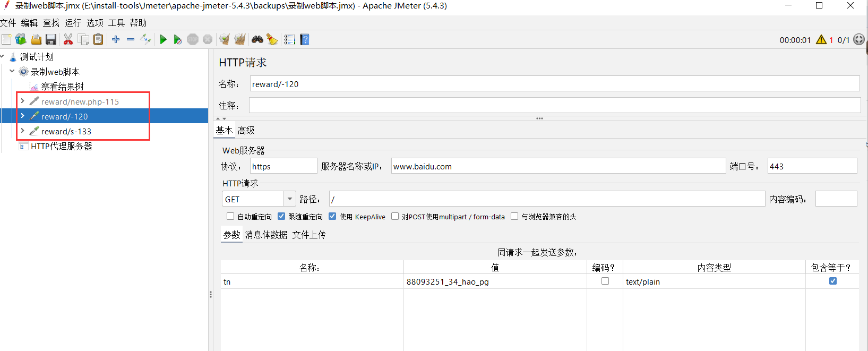Click the Reset Search yellow brush icon
The height and width of the screenshot is (351, 868).
(272, 39)
